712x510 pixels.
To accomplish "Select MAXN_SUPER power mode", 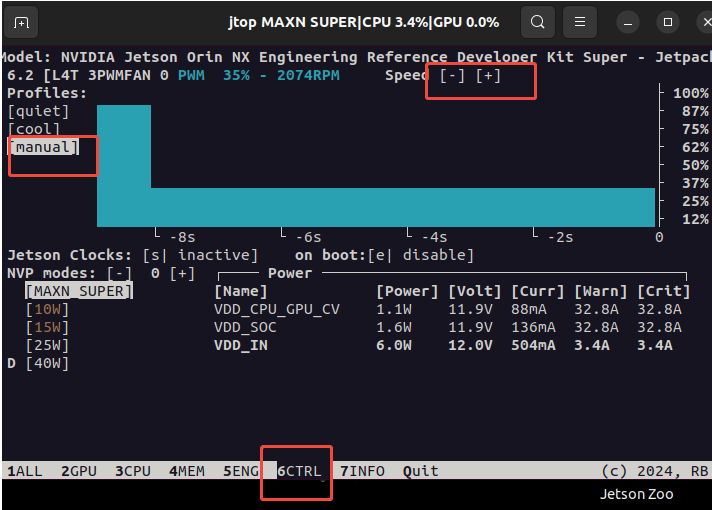I will click(x=78, y=291).
